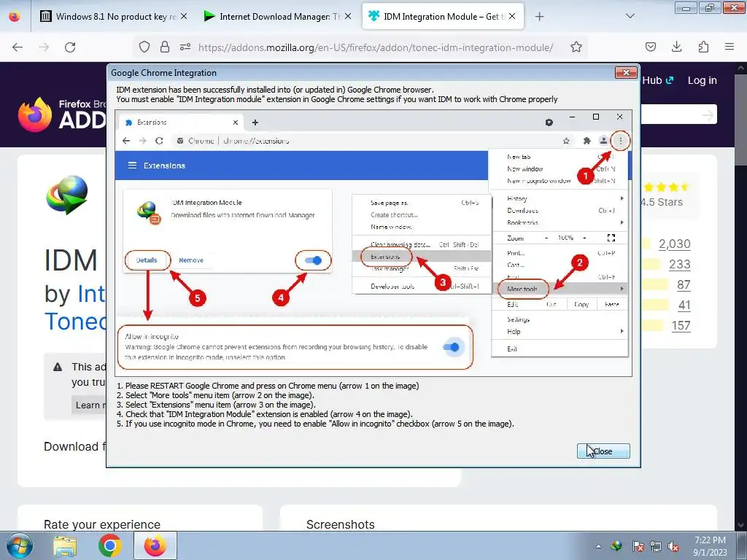The height and width of the screenshot is (560, 747).
Task: Open the Firefox extensions puzzle icon
Action: [x=703, y=47]
